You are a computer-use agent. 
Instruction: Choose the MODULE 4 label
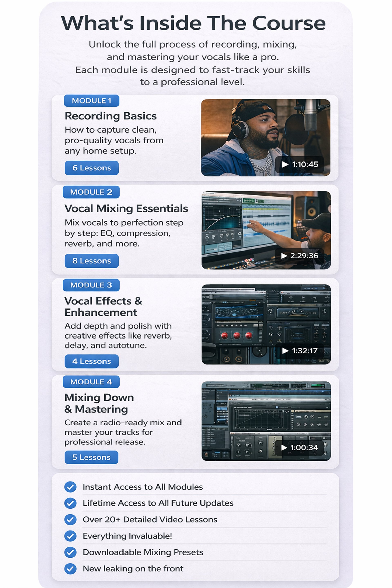(x=91, y=382)
